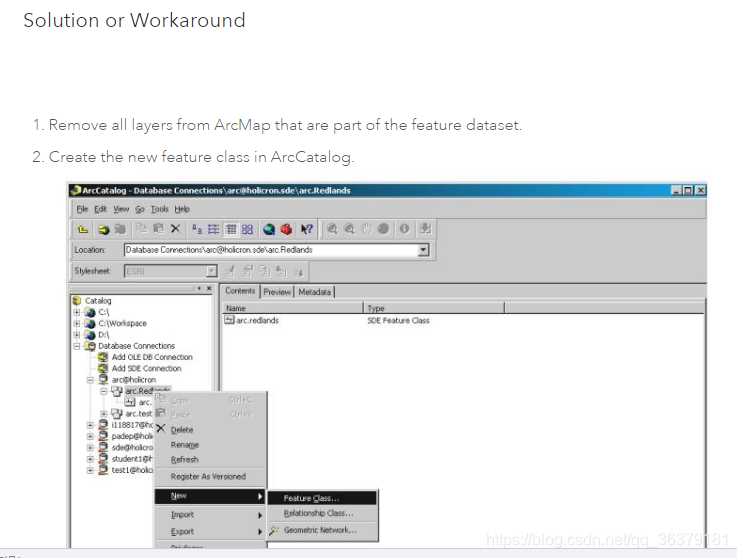Open the Go menu
This screenshot has width=737, height=558.
(x=140, y=209)
